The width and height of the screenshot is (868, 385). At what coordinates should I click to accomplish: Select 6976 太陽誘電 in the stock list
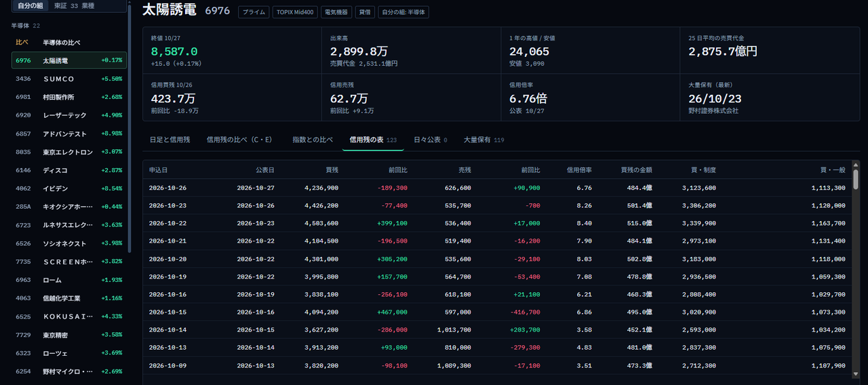pos(69,60)
